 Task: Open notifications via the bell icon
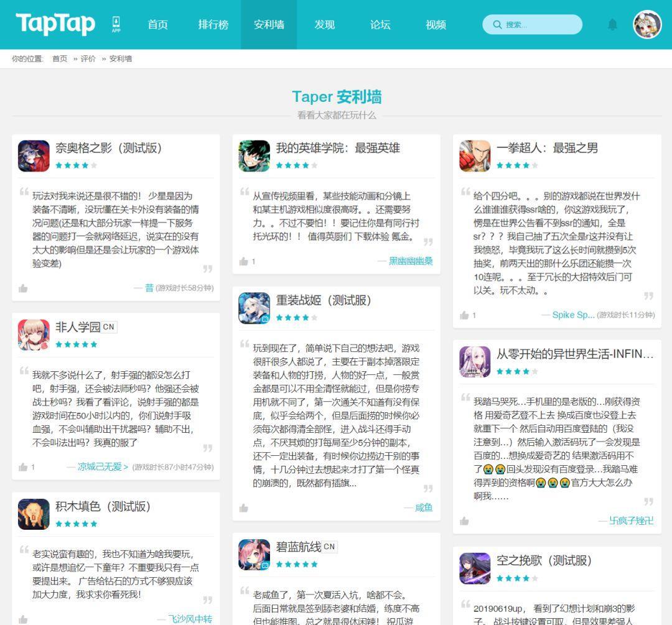(x=612, y=24)
